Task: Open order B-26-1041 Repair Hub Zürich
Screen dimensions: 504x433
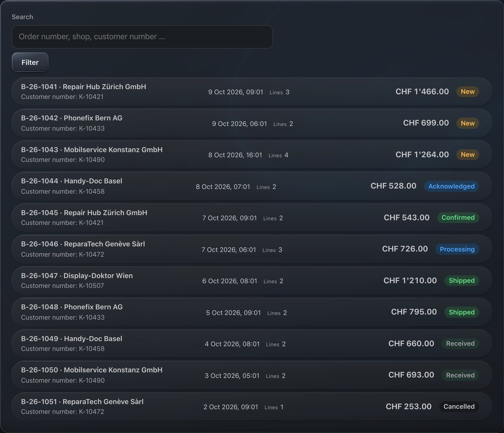Action: 252,92
